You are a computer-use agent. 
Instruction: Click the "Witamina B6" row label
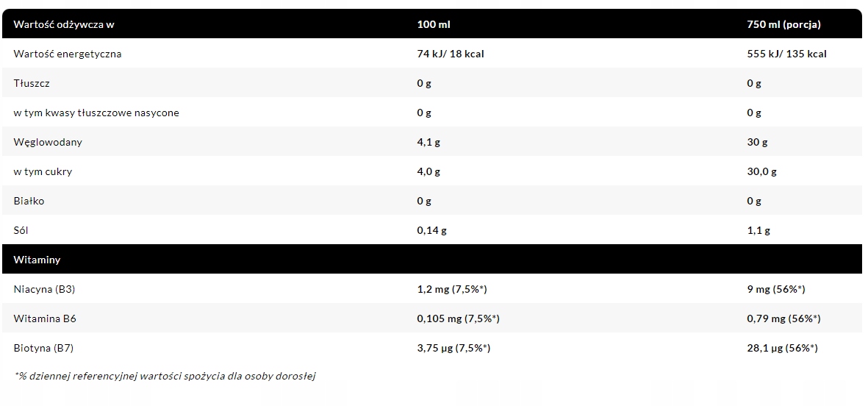pyautogui.click(x=45, y=318)
